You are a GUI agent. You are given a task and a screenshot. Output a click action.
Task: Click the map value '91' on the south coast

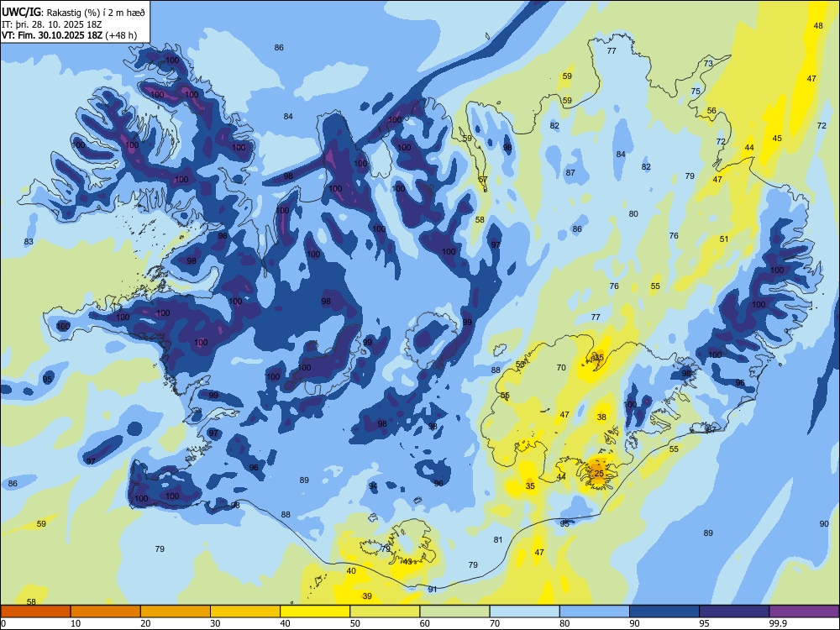point(433,589)
